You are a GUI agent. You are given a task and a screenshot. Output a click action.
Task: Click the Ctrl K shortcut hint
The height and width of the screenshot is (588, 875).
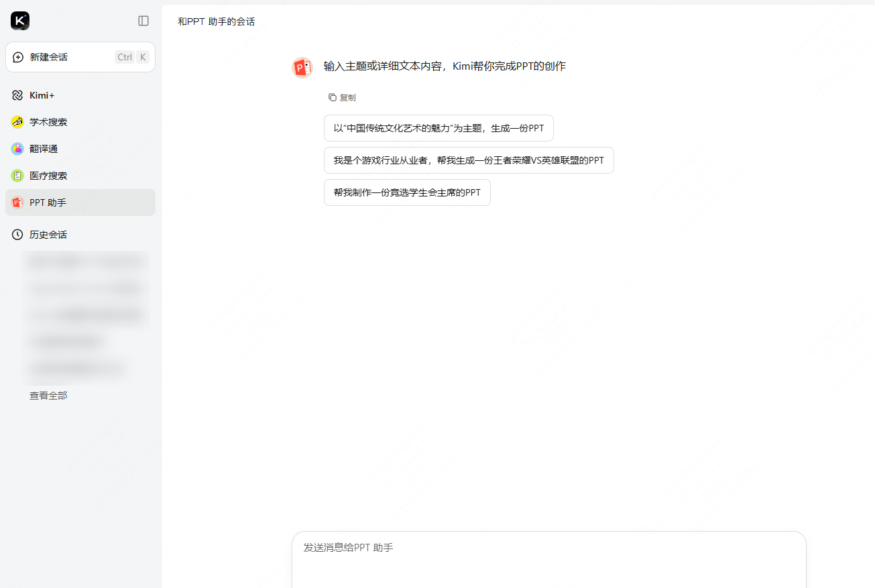132,57
